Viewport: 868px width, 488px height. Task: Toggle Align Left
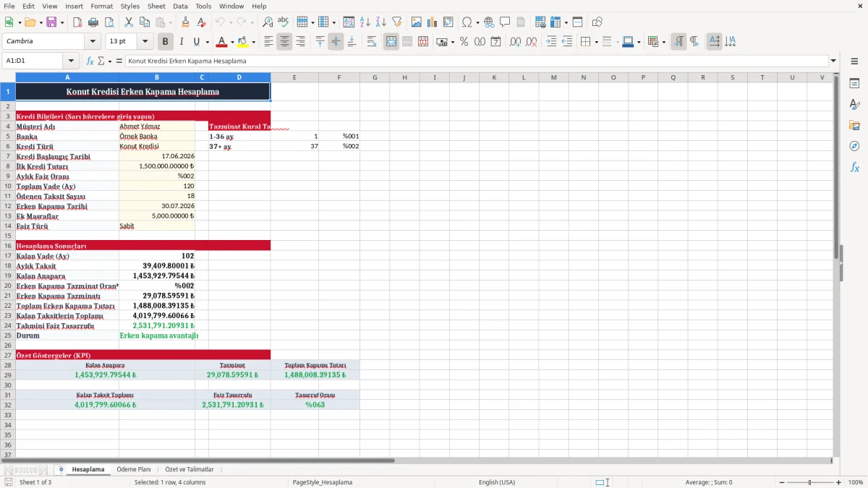[x=268, y=42]
